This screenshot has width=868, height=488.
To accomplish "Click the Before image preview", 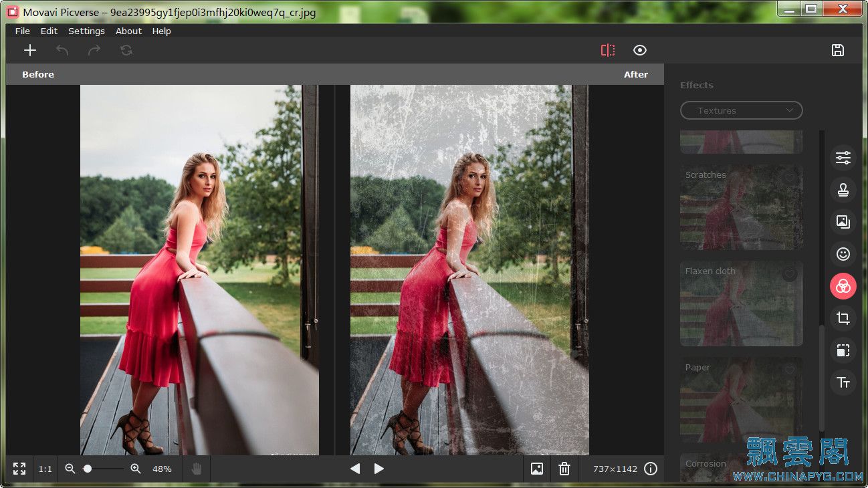I will tap(199, 269).
